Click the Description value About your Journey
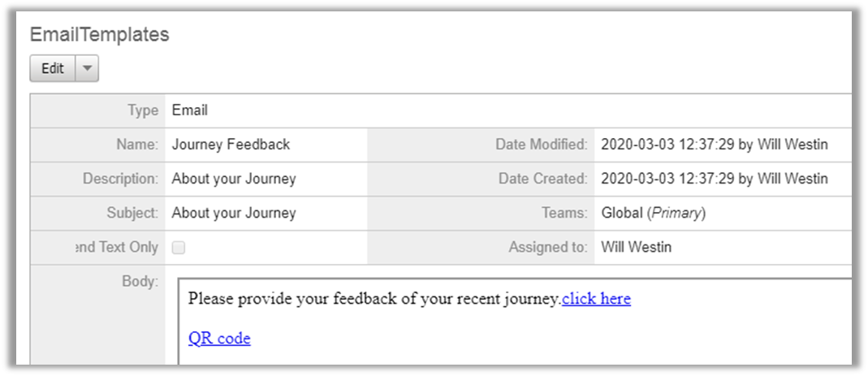The width and height of the screenshot is (868, 376). click(234, 179)
